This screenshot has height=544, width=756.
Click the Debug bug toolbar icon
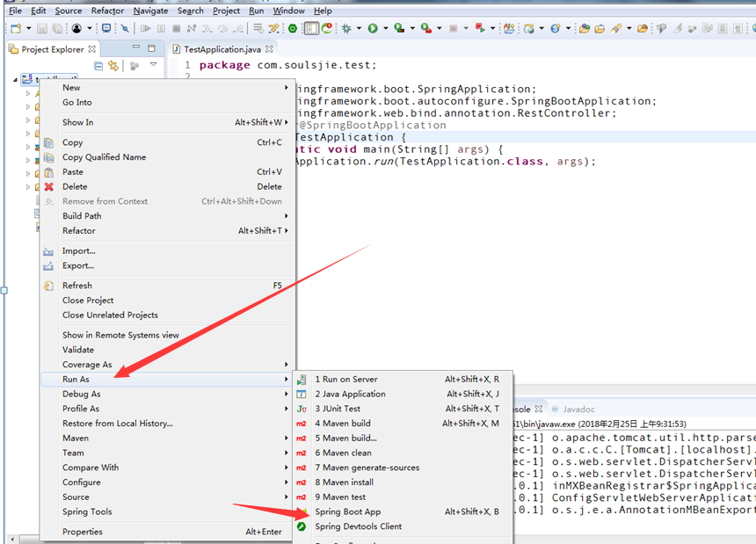click(x=346, y=29)
